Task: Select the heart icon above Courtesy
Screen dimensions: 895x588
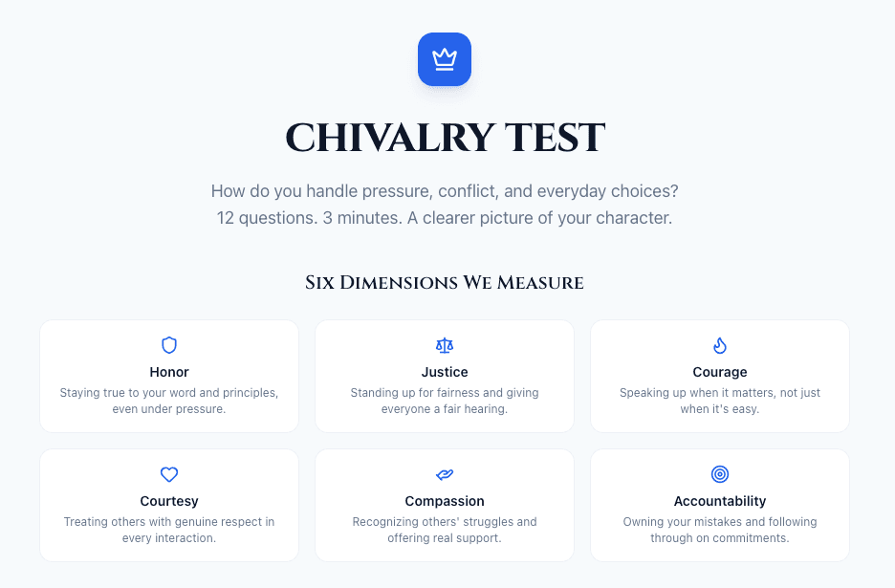Action: (169, 474)
